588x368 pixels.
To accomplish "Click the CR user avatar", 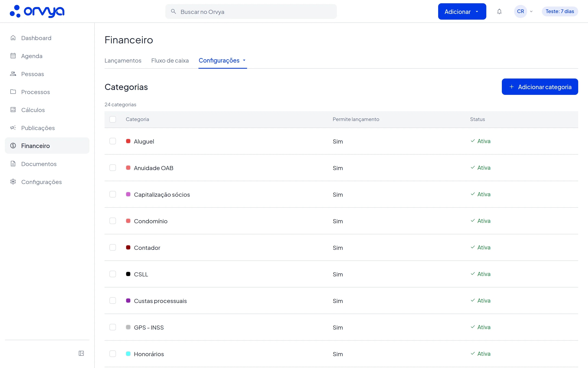I will click(520, 11).
